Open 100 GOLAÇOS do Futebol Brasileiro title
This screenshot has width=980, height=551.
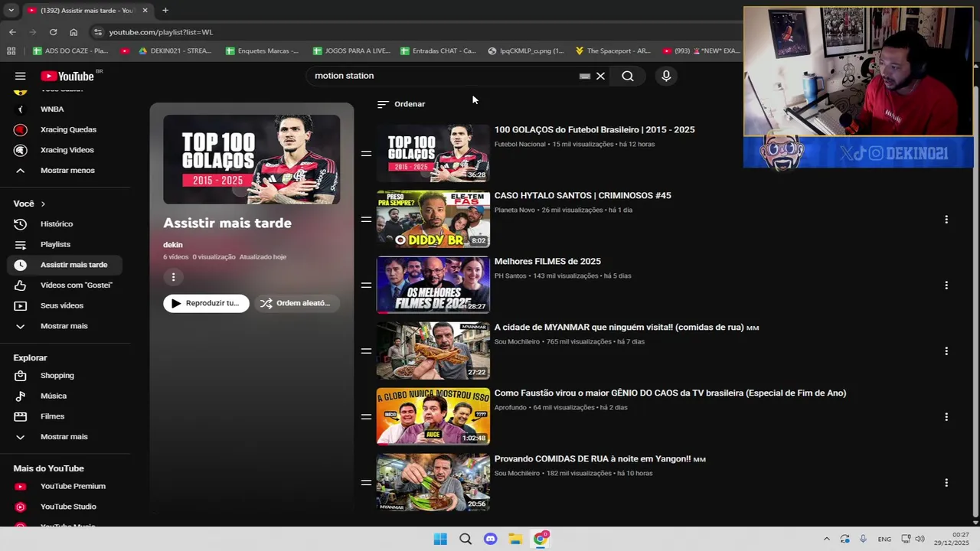click(x=594, y=130)
